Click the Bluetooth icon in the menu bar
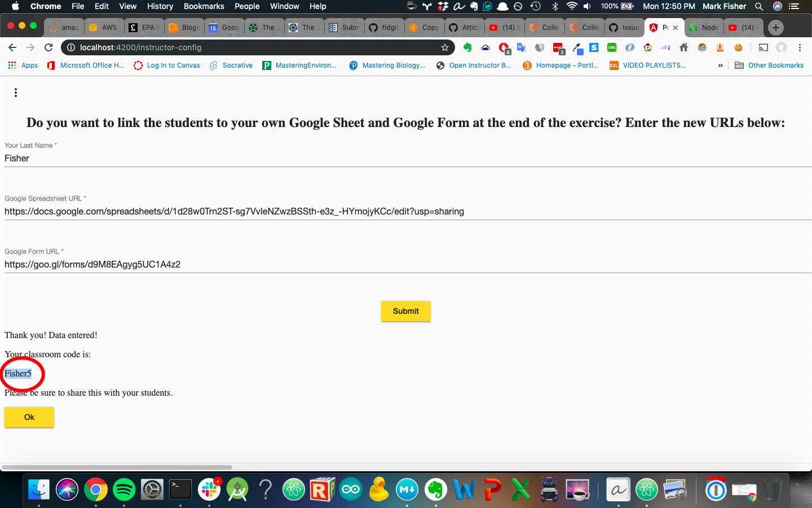 (554, 6)
